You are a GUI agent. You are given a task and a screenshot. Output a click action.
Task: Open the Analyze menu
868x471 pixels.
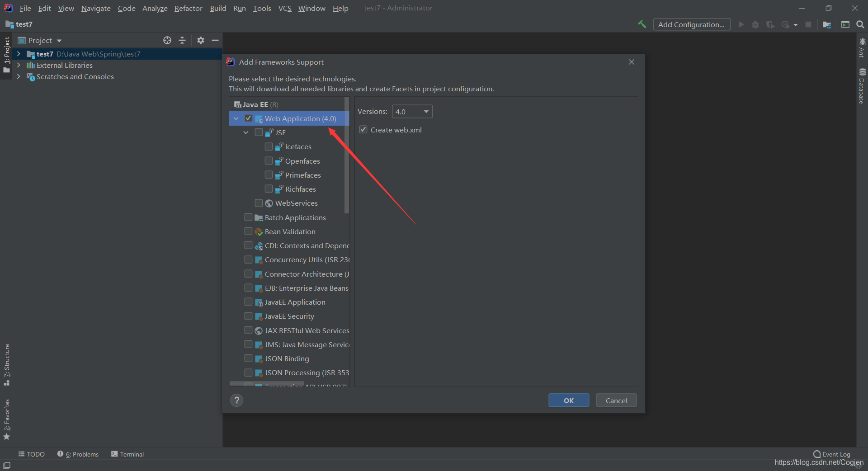click(x=155, y=8)
